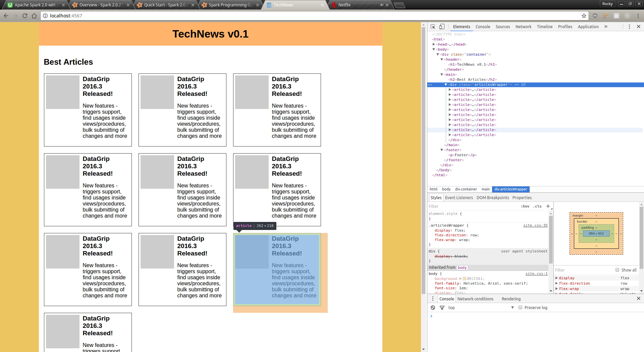Open the console execution context 'top' dropdown
The image size is (644, 352).
point(481,307)
